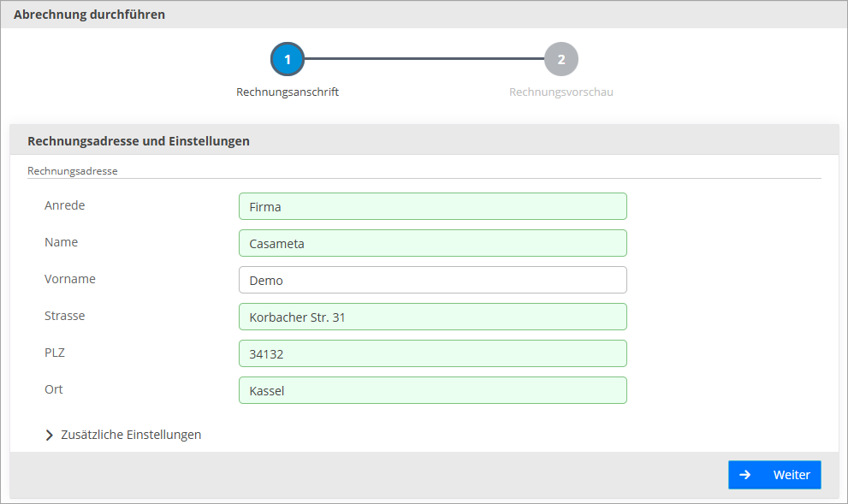848x504 pixels.
Task: Click the Abrechnung durchführen title
Action: [89, 15]
